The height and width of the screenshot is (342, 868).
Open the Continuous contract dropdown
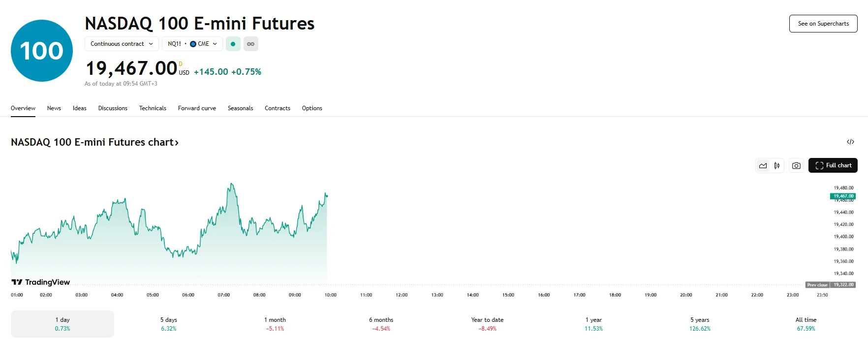[121, 44]
